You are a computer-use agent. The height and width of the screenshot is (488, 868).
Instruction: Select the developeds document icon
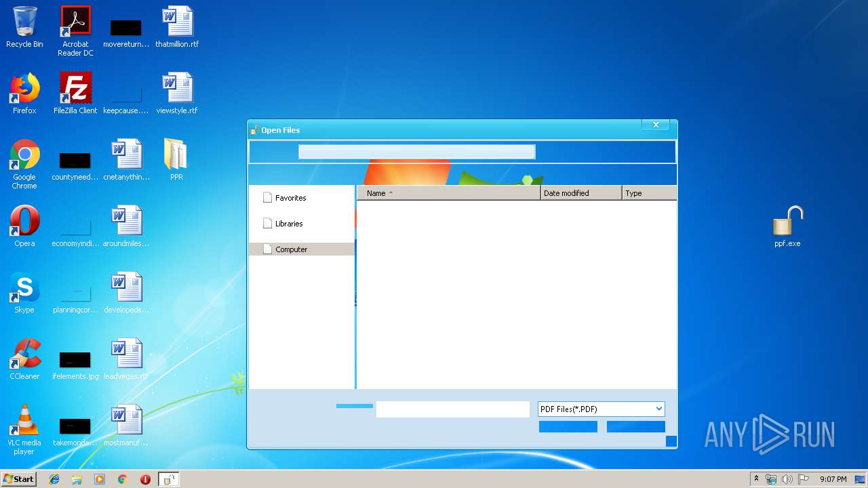point(126,293)
